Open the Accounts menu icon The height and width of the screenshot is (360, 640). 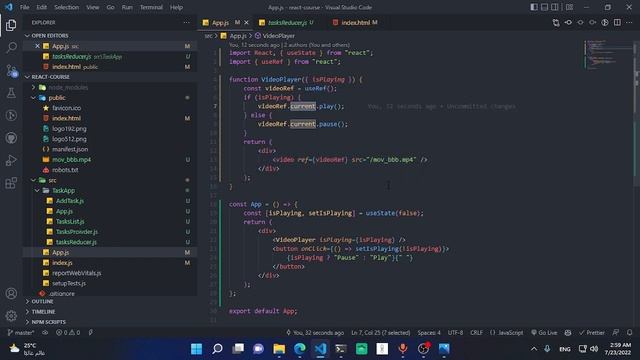11,293
